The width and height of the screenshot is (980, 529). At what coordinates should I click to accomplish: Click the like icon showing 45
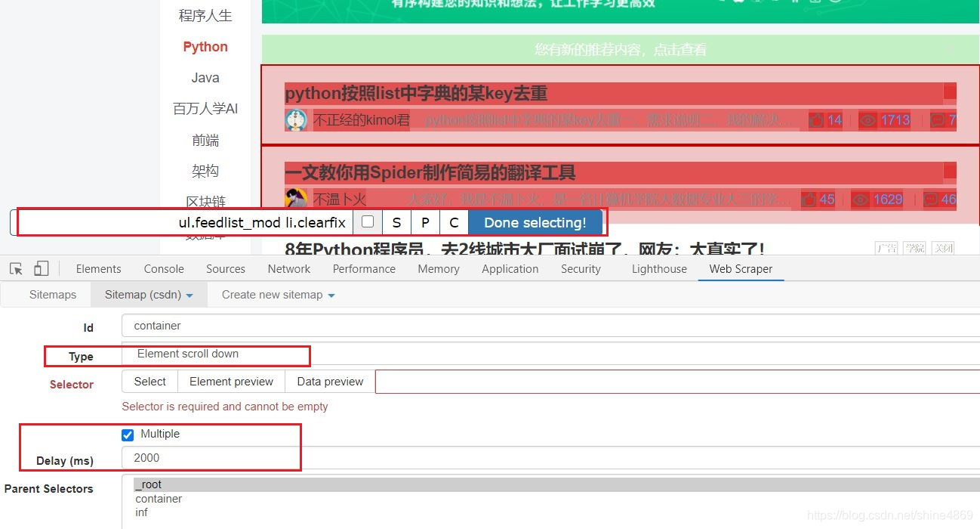pyautogui.click(x=809, y=199)
